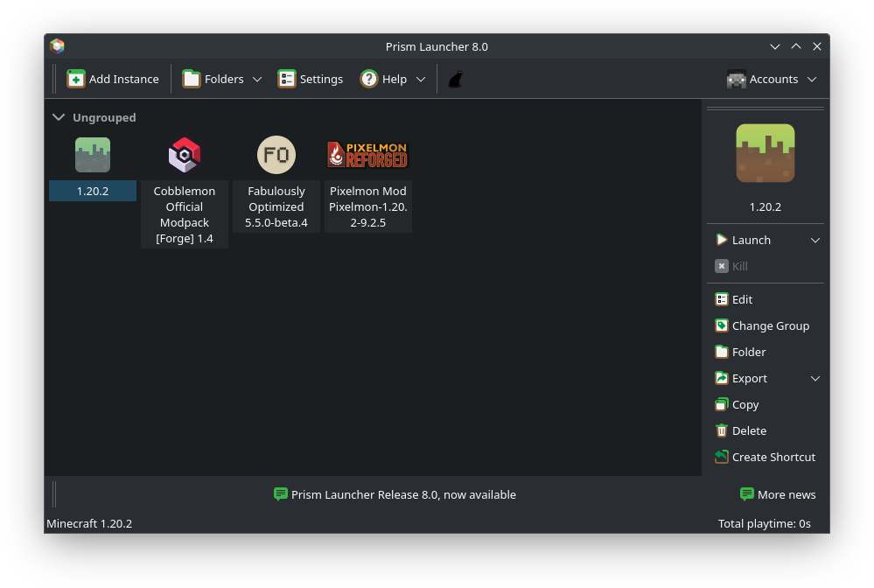Screen dimensions: 874x588
Task: Toggle the cat background easter egg
Action: coord(455,79)
